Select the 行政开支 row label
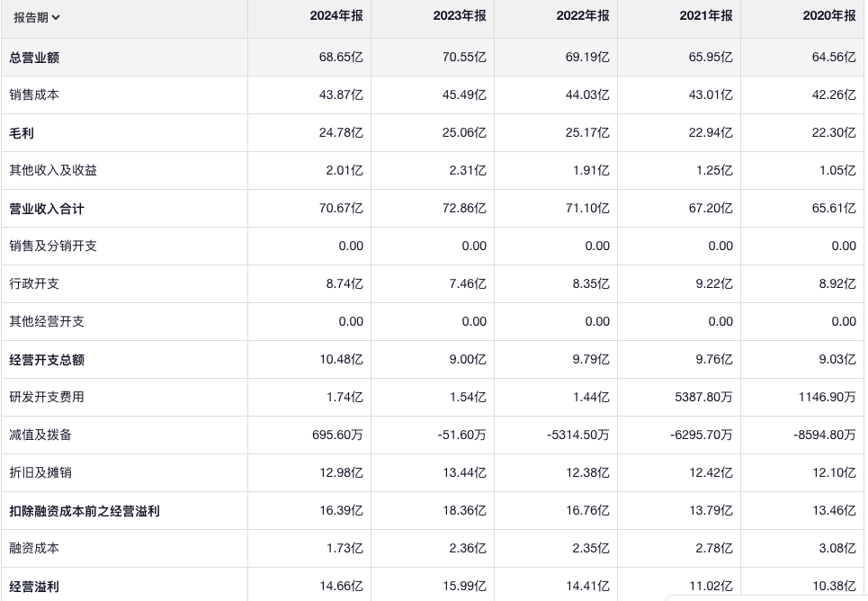The width and height of the screenshot is (868, 601). (34, 284)
